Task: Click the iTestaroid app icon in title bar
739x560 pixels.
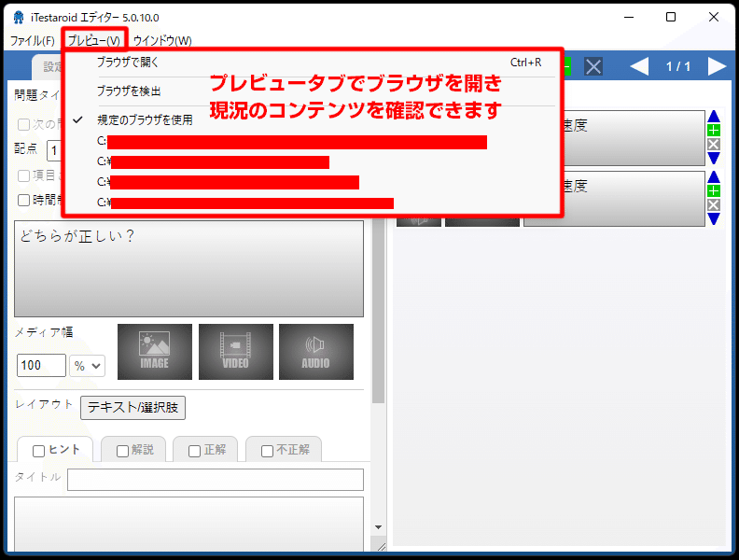Action: pyautogui.click(x=19, y=18)
